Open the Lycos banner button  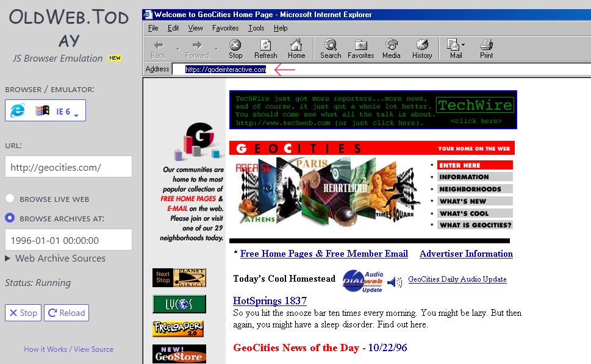179,304
